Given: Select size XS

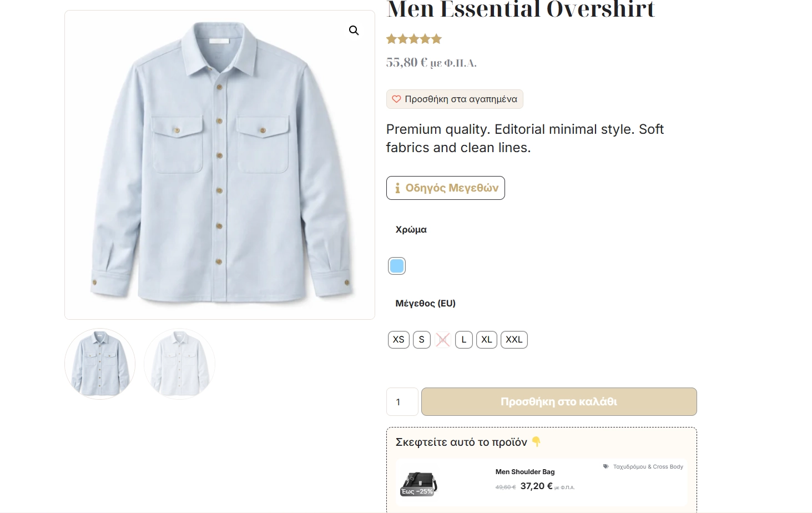Looking at the screenshot, I should pyautogui.click(x=399, y=340).
